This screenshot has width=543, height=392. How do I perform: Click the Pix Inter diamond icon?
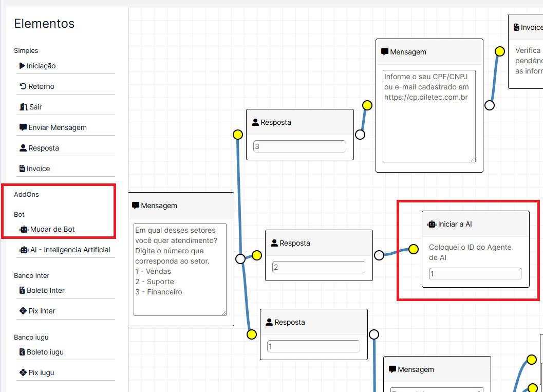point(23,311)
